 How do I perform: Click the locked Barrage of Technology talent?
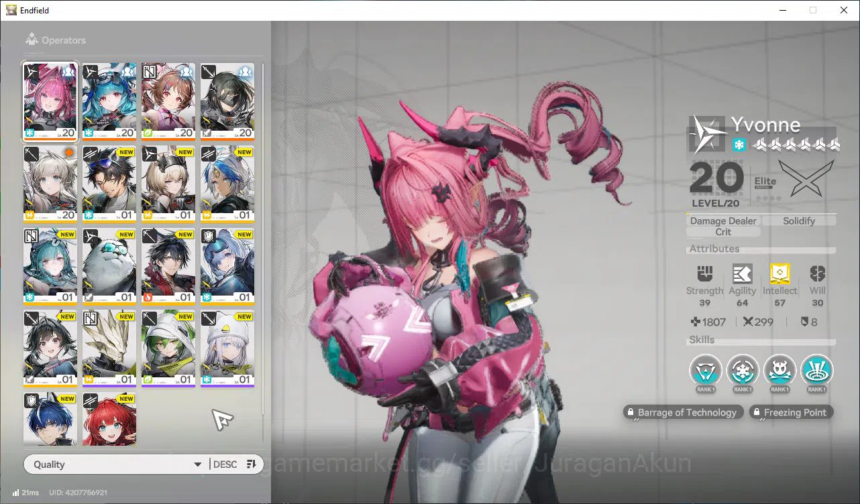click(x=682, y=412)
